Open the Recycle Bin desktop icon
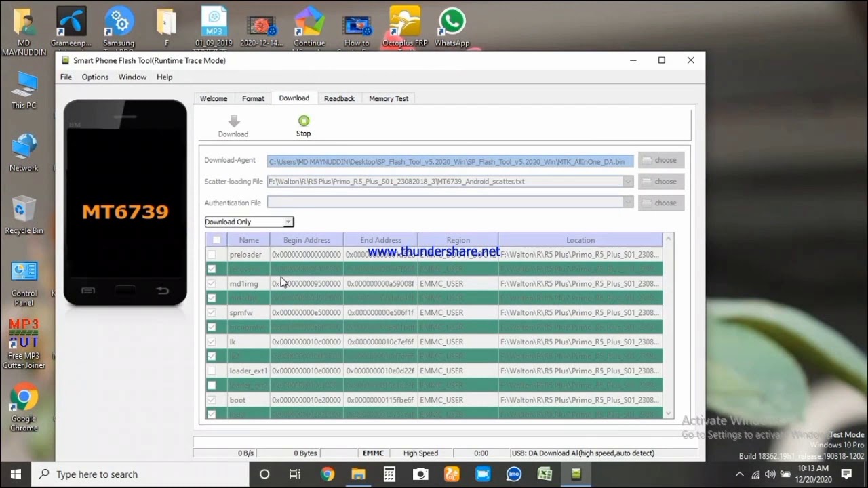The width and height of the screenshot is (868, 488). (24, 215)
